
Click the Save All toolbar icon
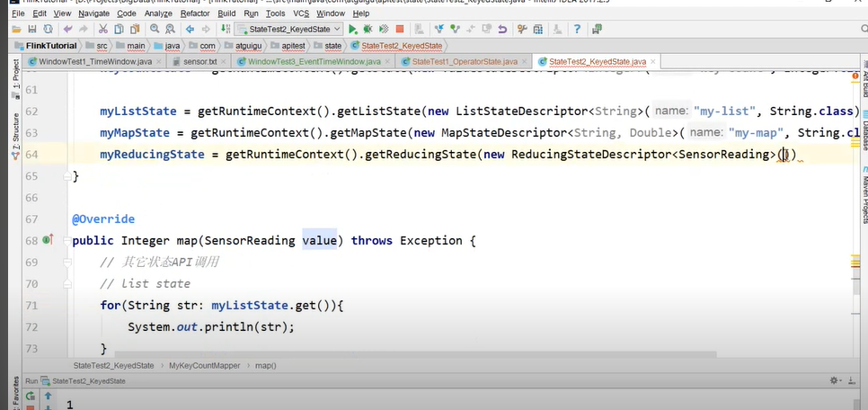(x=31, y=30)
